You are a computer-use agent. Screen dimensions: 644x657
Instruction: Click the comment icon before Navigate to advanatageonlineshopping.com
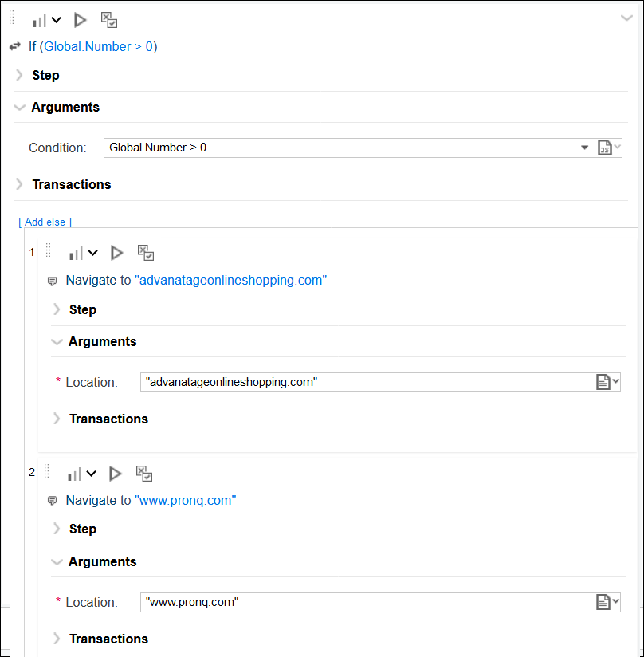tap(53, 281)
